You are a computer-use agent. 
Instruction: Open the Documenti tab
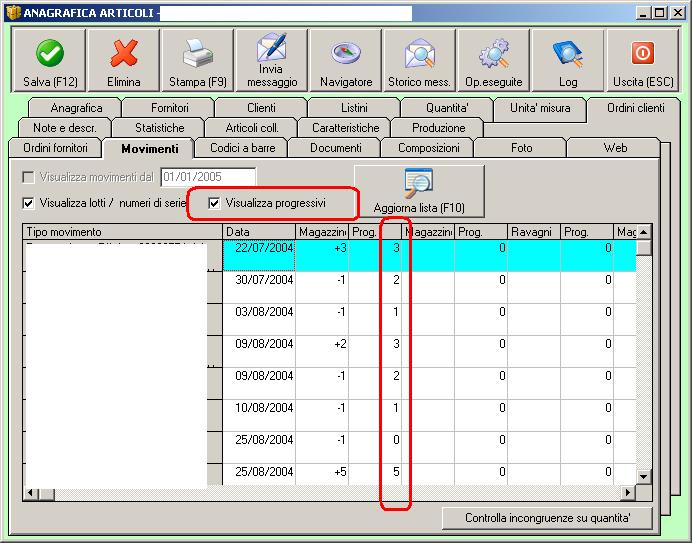click(336, 148)
